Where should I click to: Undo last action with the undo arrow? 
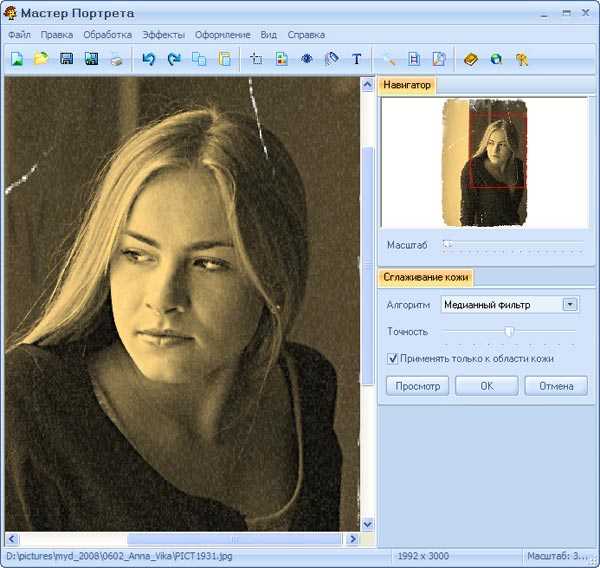tap(148, 59)
